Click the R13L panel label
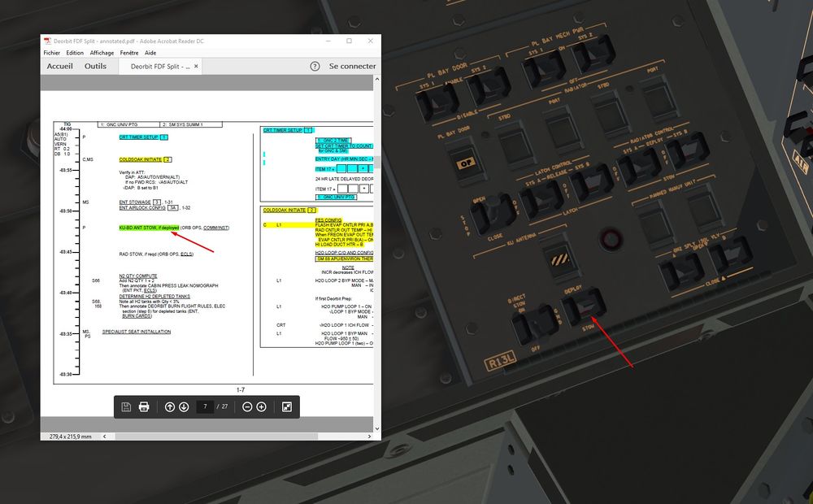 [x=500, y=363]
